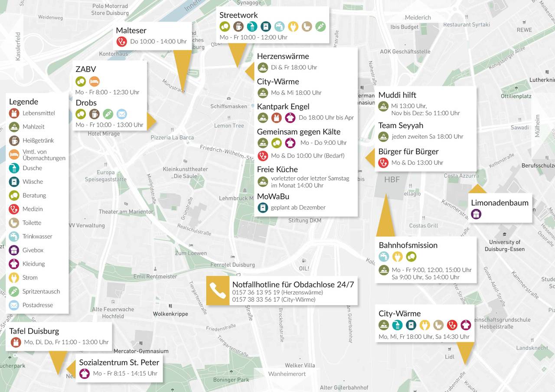Click the University of Duisburg-Essen map label
Viewport: 555px width, 392px height.
504,246
